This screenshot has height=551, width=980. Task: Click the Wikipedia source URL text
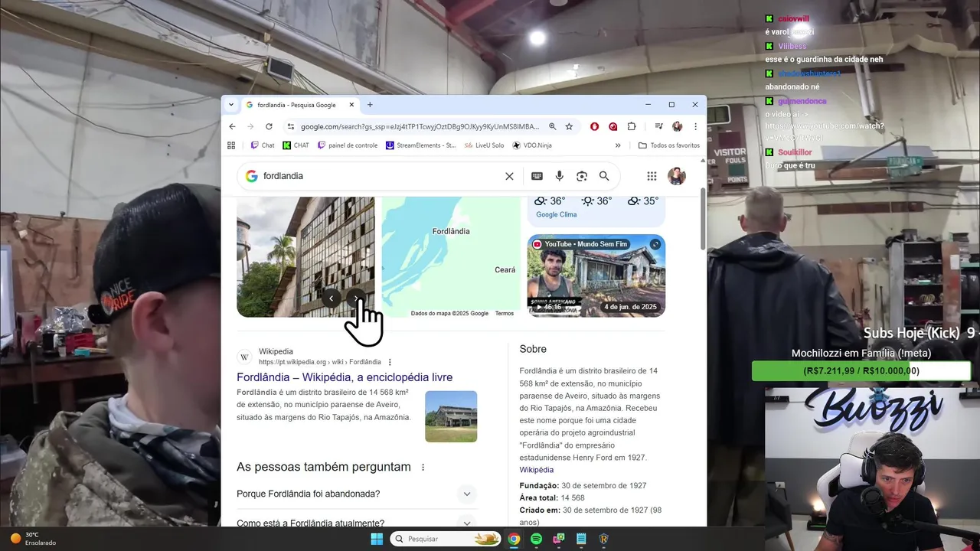click(319, 362)
